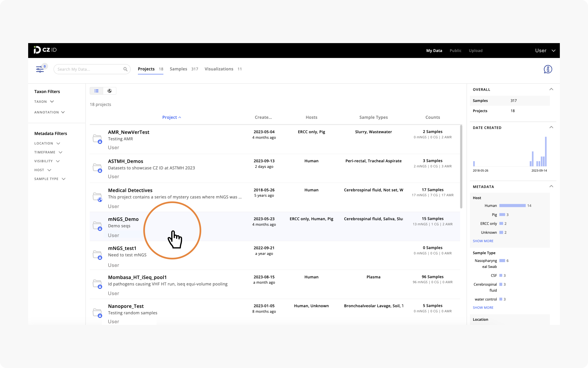
Task: Open the Mombasa_HT_iSeq_pool1 project
Action: click(x=137, y=277)
